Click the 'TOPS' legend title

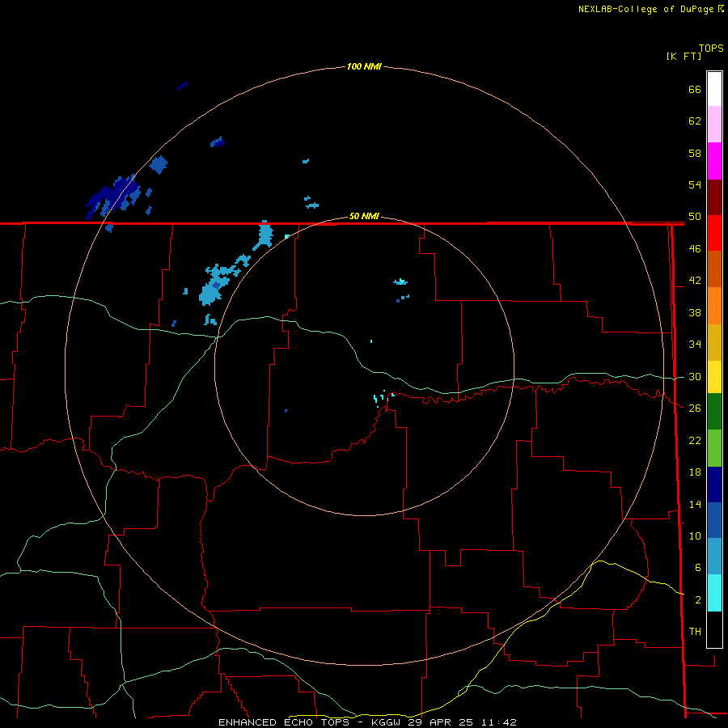711,48
